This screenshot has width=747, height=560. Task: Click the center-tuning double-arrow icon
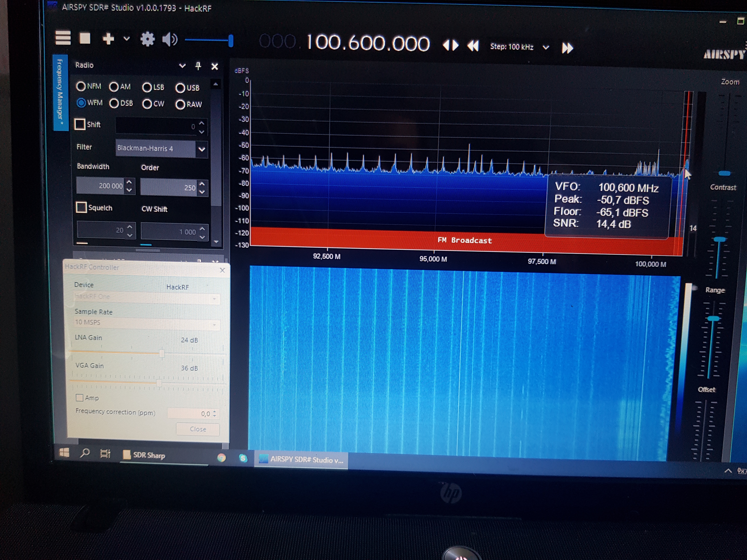click(x=451, y=45)
